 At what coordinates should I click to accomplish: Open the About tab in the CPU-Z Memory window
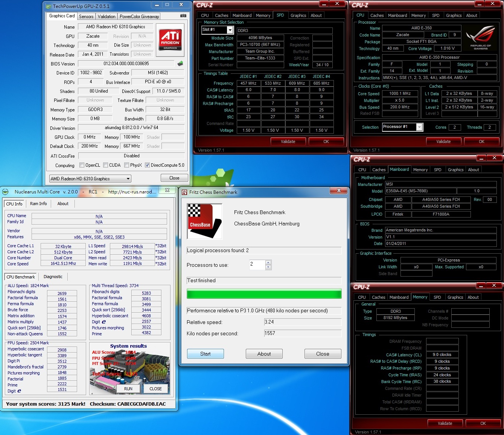click(473, 297)
